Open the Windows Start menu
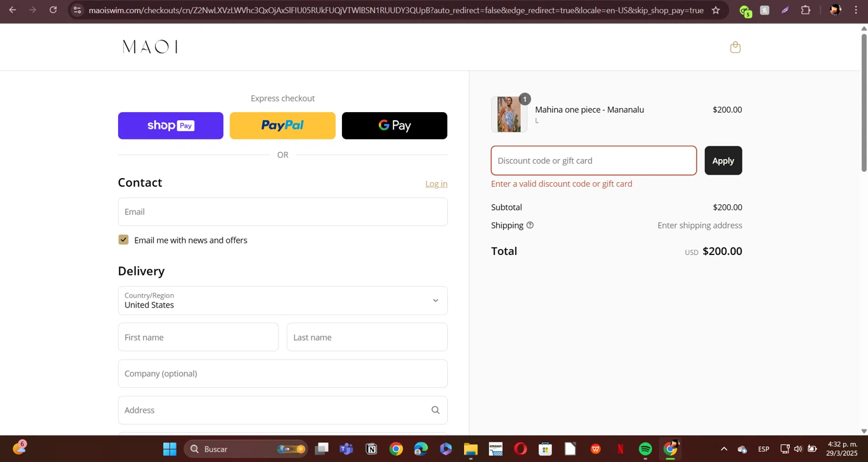The width and height of the screenshot is (868, 462). coord(170,449)
